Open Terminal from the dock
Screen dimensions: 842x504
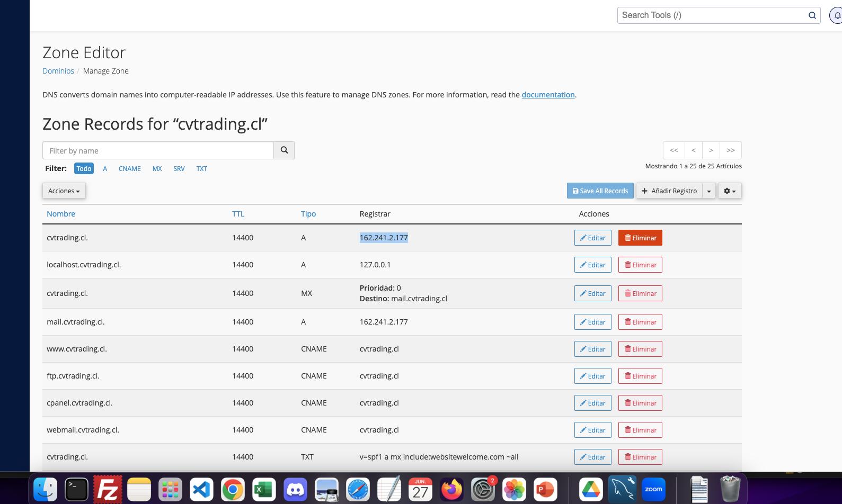pos(77,489)
